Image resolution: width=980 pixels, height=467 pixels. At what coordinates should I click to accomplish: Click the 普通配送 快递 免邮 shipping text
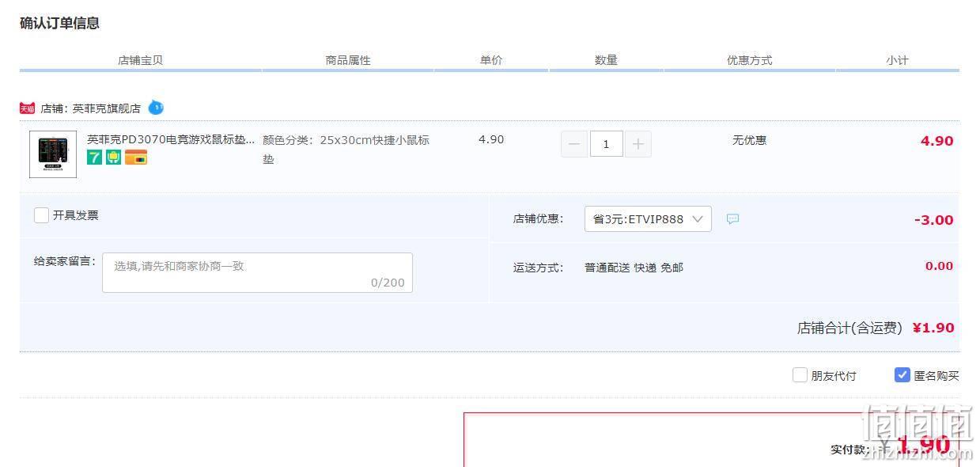click(x=634, y=268)
